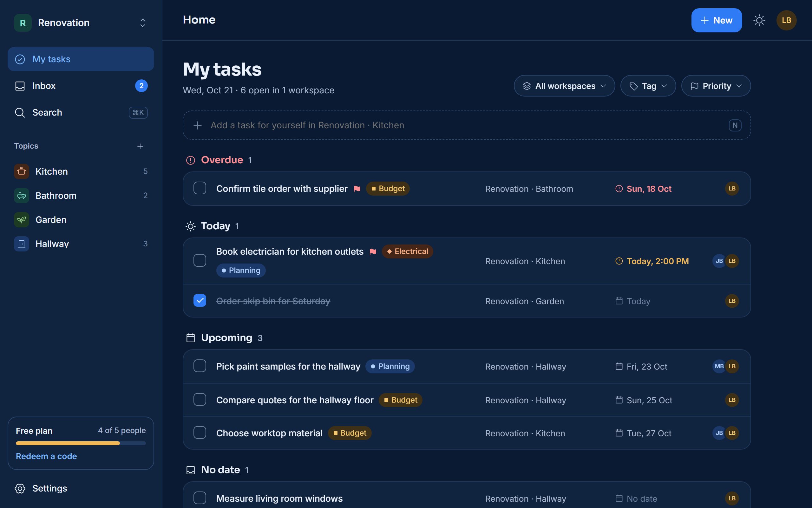Click the inbox tray icon beside No date
Viewport: 812px width, 508px height.
191,470
